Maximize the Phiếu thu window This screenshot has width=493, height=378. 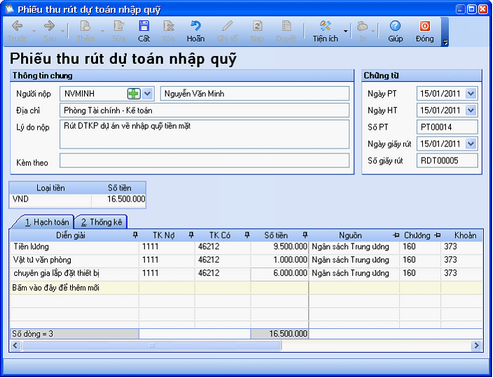tap(472, 9)
